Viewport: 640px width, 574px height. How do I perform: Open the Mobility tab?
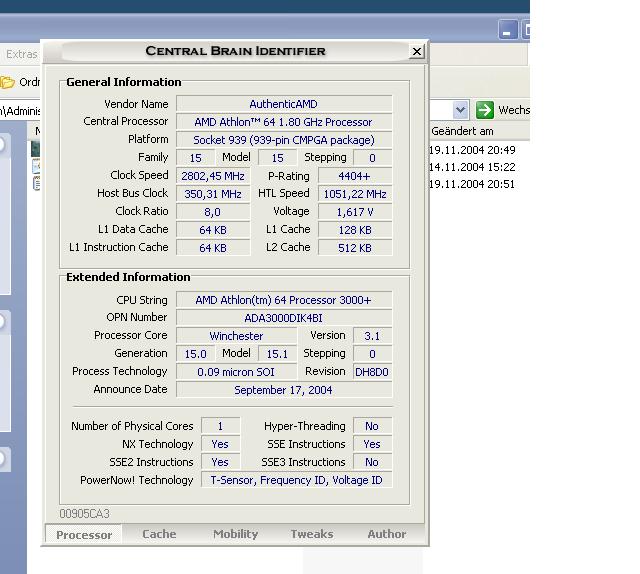click(x=236, y=534)
